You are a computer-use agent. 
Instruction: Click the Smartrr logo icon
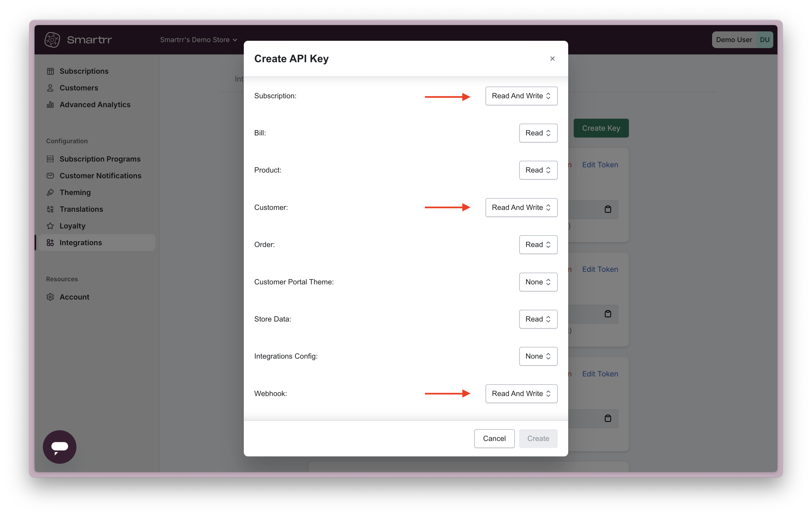(52, 40)
